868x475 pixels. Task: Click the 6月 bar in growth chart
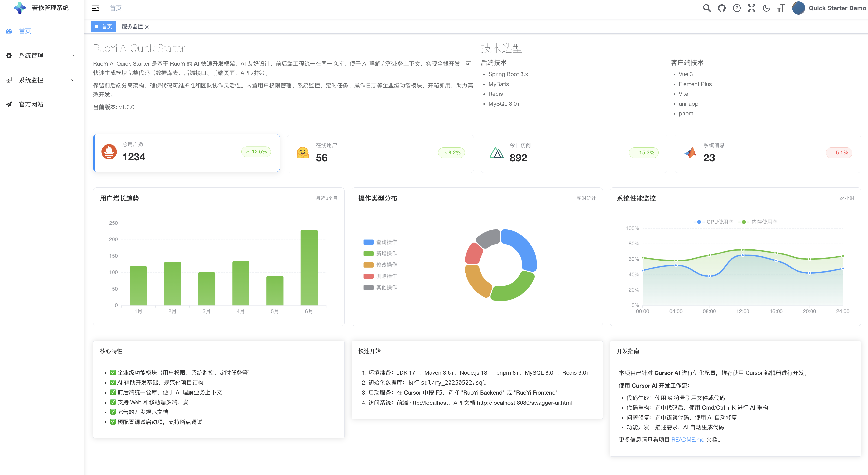point(309,268)
